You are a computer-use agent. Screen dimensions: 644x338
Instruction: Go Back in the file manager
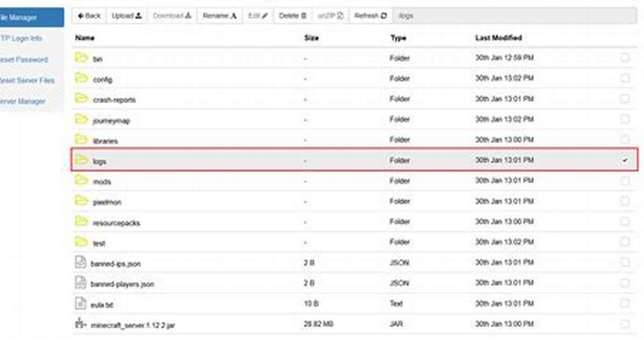[x=89, y=16]
